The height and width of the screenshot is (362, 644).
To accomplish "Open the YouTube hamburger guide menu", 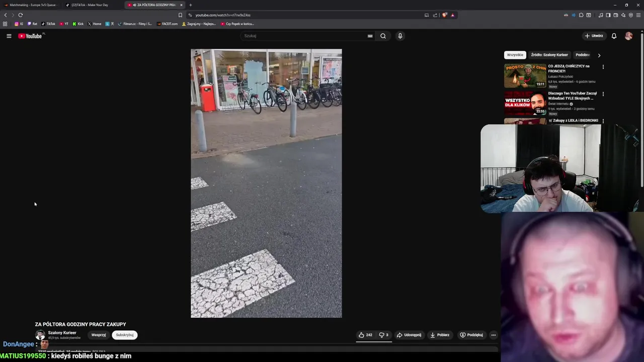I will point(9,36).
